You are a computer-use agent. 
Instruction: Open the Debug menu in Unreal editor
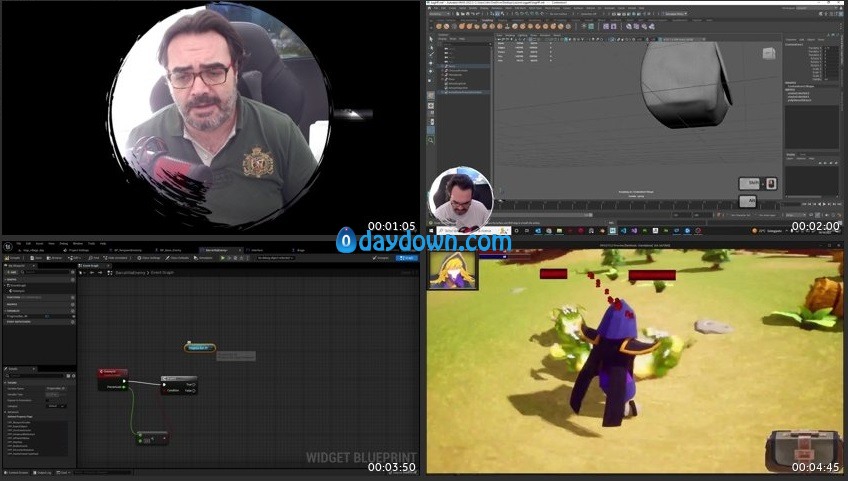(x=64, y=243)
